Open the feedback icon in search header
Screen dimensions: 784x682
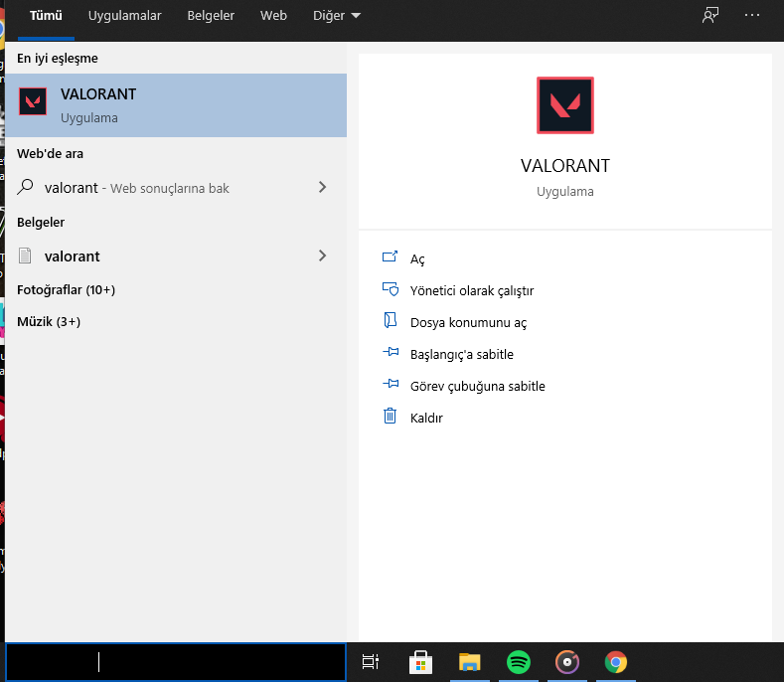tap(710, 16)
